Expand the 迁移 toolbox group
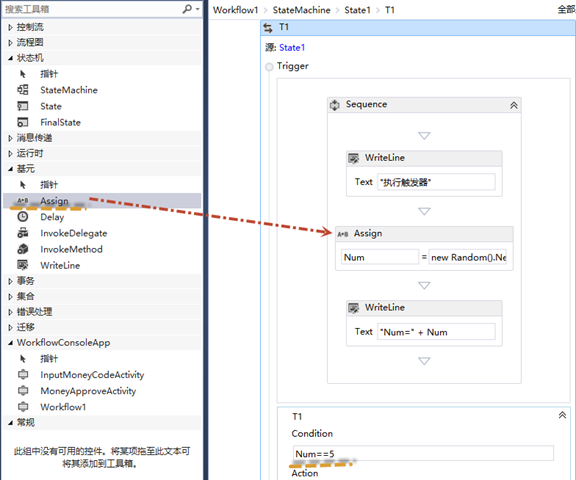 coord(10,328)
